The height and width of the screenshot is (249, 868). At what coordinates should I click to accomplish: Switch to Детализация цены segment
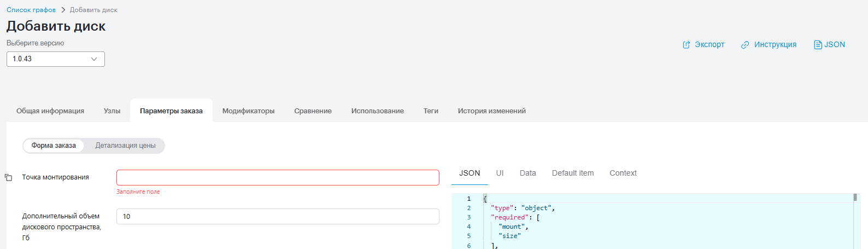(125, 146)
